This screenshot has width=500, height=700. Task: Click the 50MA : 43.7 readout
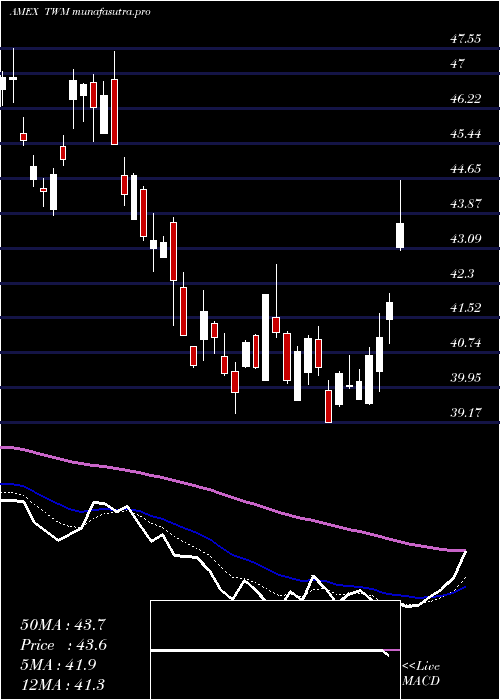pos(63,625)
